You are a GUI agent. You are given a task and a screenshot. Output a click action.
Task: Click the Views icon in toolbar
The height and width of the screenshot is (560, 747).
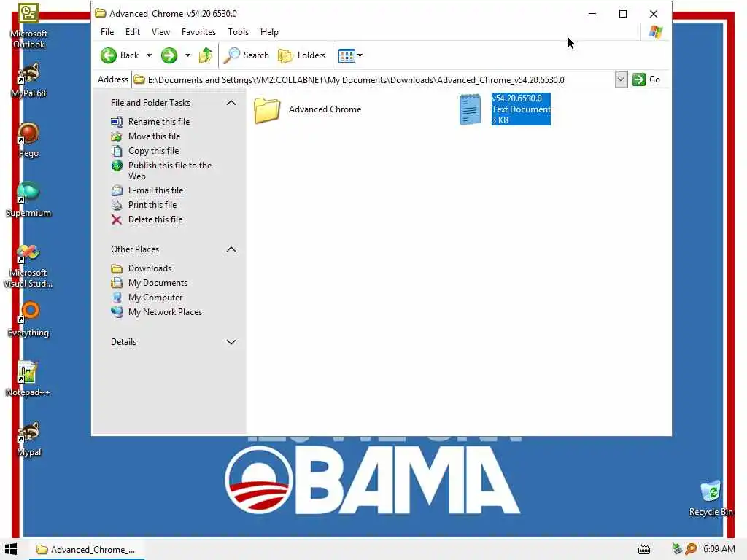click(347, 55)
